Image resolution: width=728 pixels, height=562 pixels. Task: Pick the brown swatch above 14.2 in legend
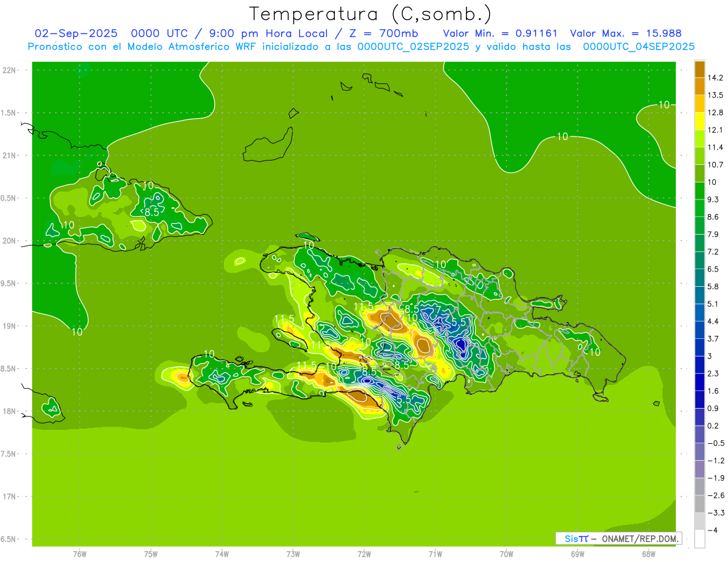[x=699, y=69]
